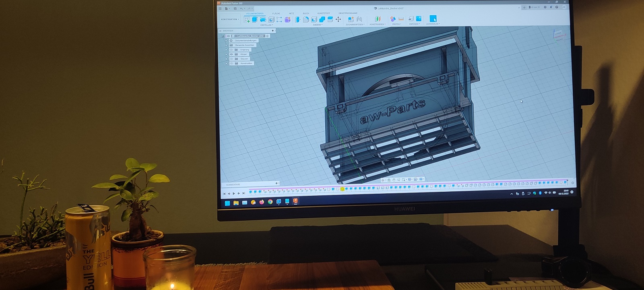Select the Revolve tool

tap(263, 19)
